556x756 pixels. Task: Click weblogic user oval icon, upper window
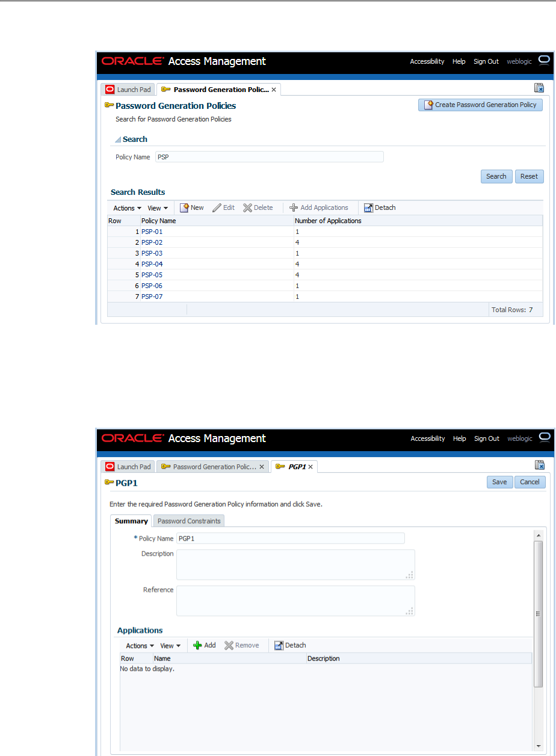coord(544,60)
